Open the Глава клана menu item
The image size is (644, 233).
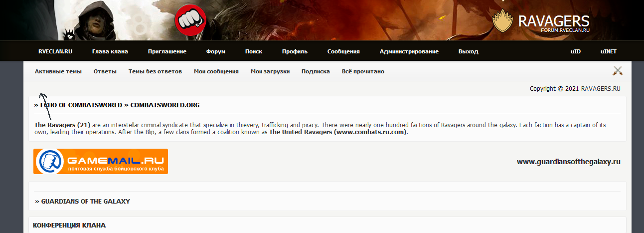pyautogui.click(x=110, y=51)
